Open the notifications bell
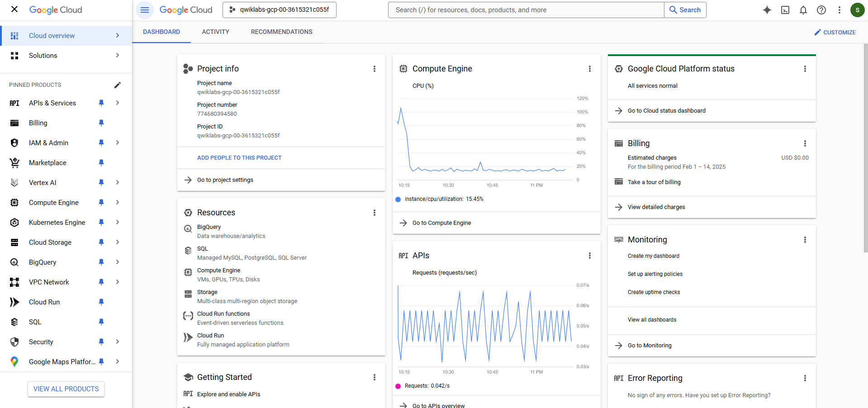Viewport: 868px width, 408px height. pos(803,10)
